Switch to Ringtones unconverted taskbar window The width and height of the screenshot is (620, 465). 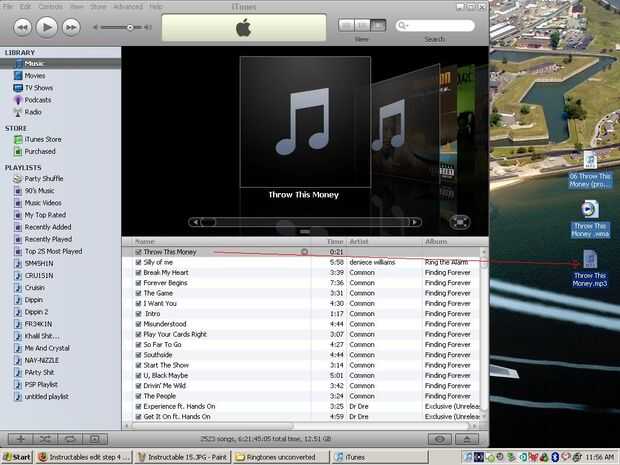(281, 457)
